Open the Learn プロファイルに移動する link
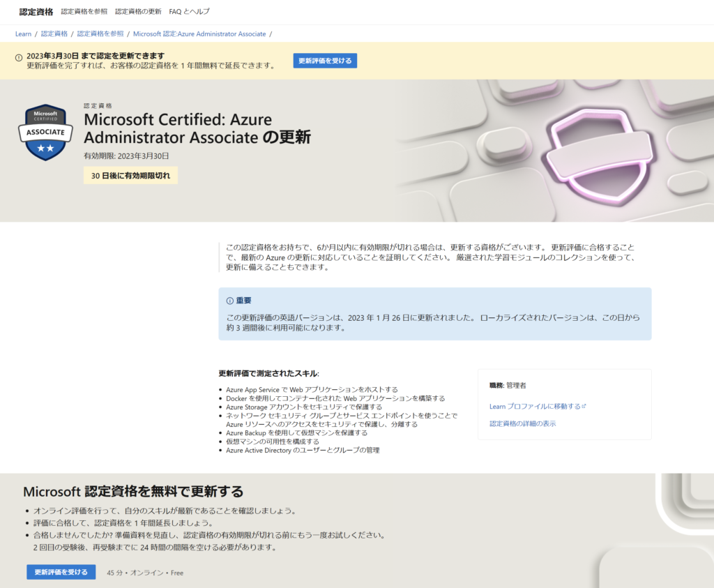The image size is (714, 588). click(x=535, y=406)
